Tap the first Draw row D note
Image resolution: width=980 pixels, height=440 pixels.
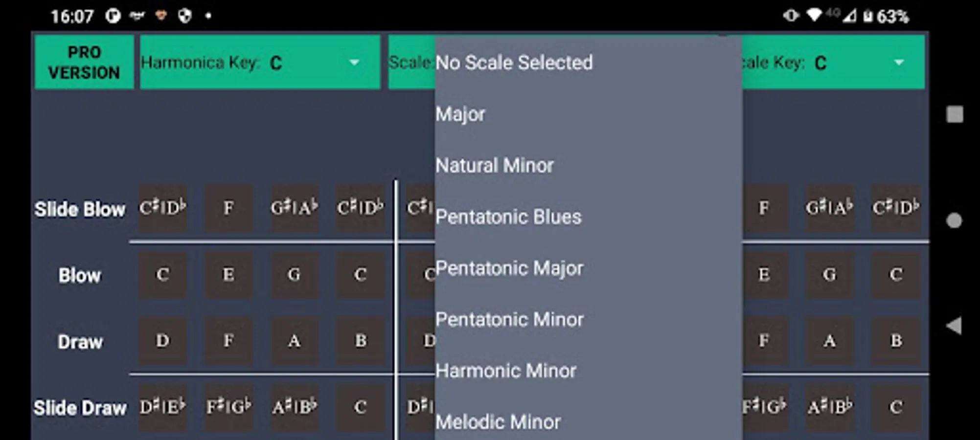click(162, 341)
